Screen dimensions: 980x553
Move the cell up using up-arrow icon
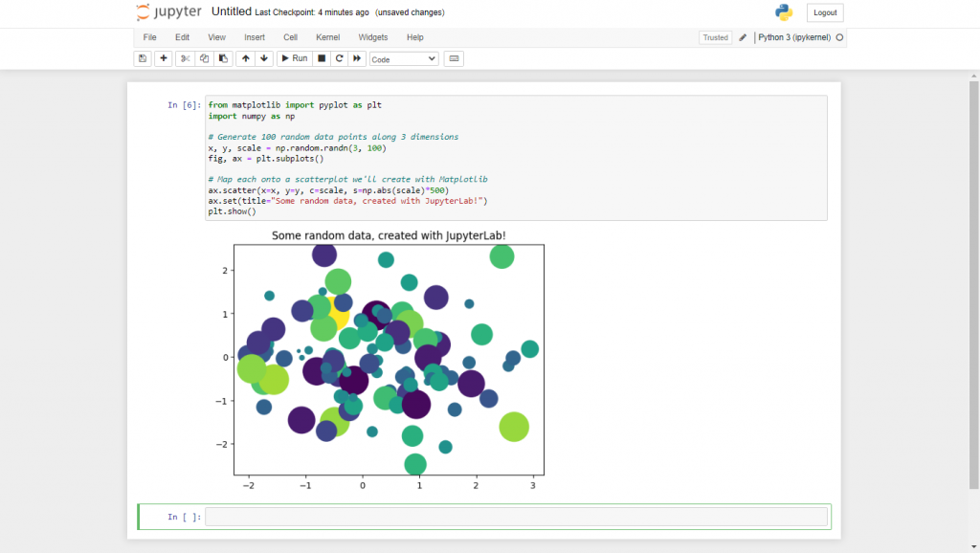pos(245,58)
